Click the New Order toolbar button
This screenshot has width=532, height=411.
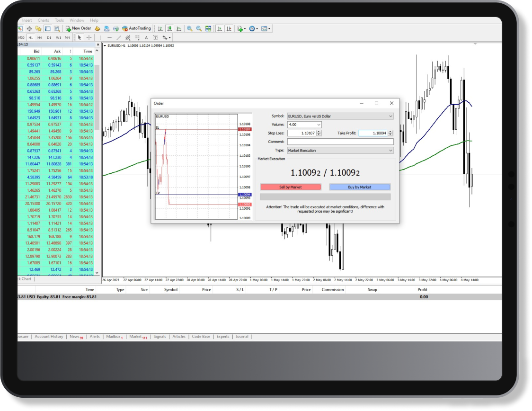point(78,28)
